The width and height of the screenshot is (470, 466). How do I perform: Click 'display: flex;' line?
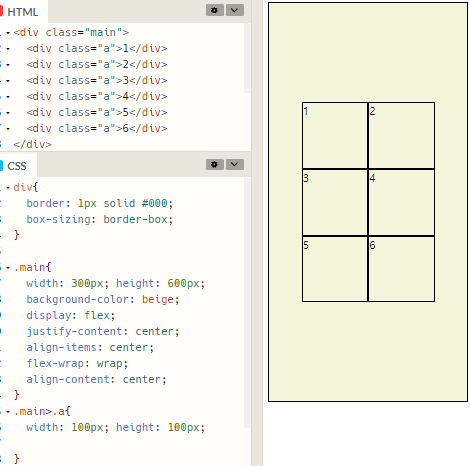click(71, 315)
